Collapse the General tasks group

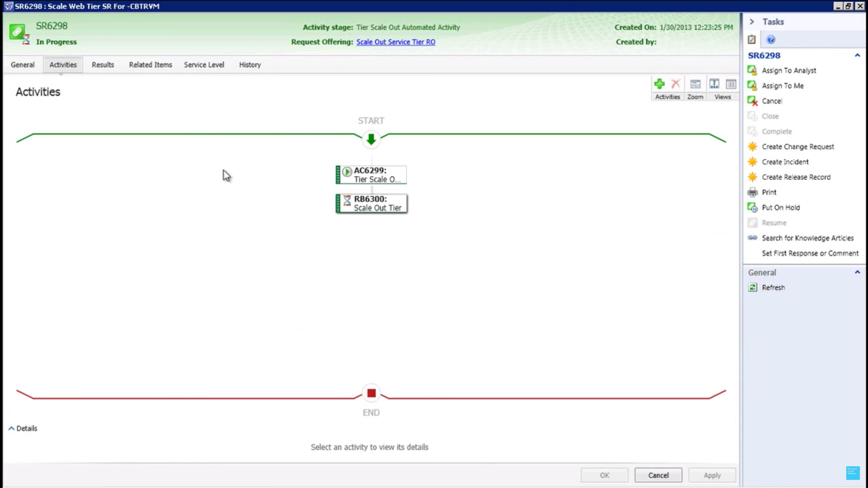857,272
